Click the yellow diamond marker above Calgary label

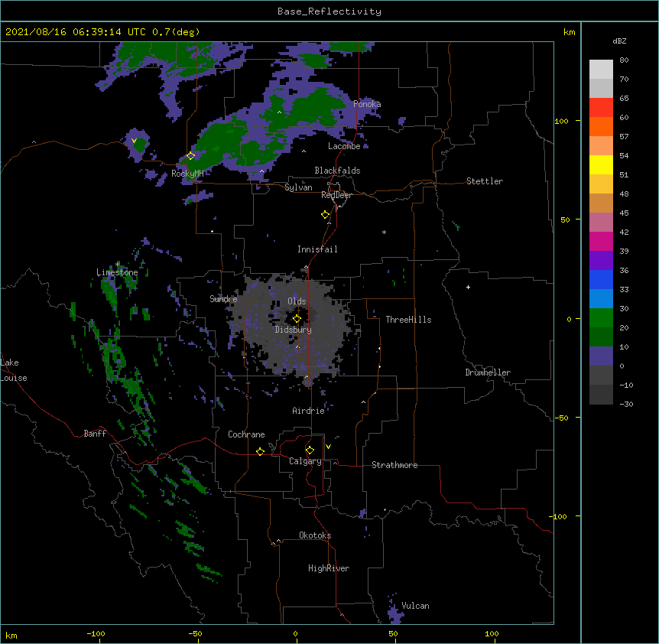(x=310, y=450)
